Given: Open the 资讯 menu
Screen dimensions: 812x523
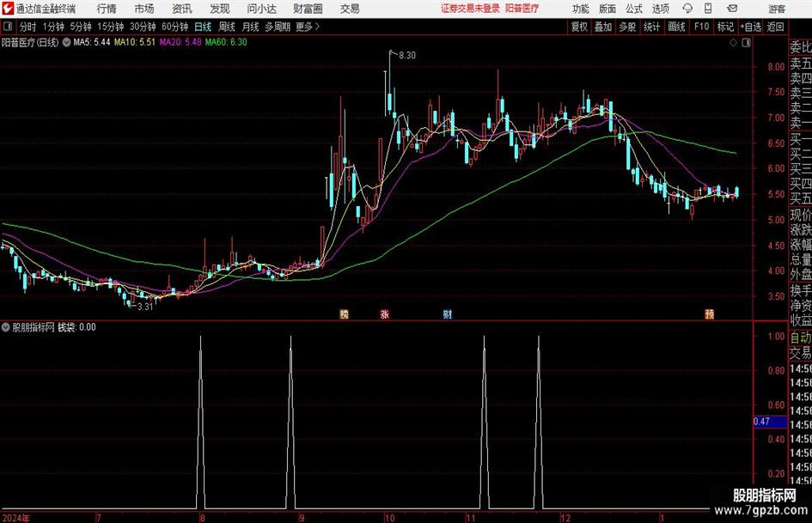Looking at the screenshot, I should [x=182, y=9].
